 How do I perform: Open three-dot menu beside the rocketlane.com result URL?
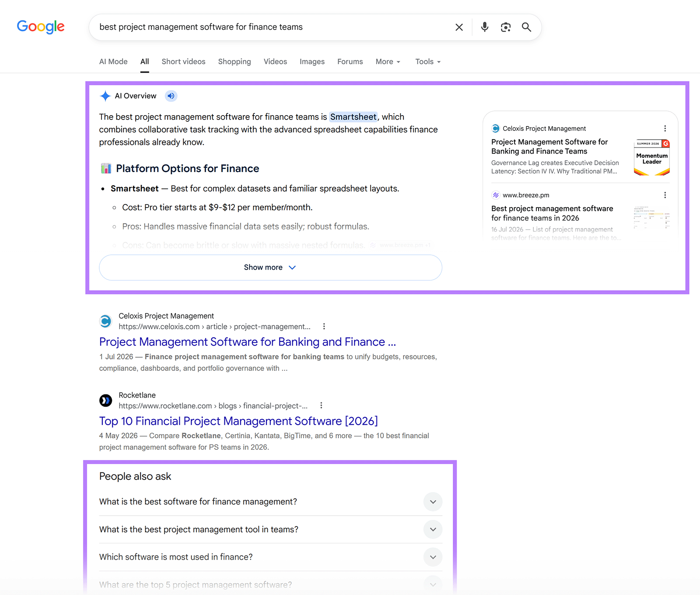click(321, 405)
